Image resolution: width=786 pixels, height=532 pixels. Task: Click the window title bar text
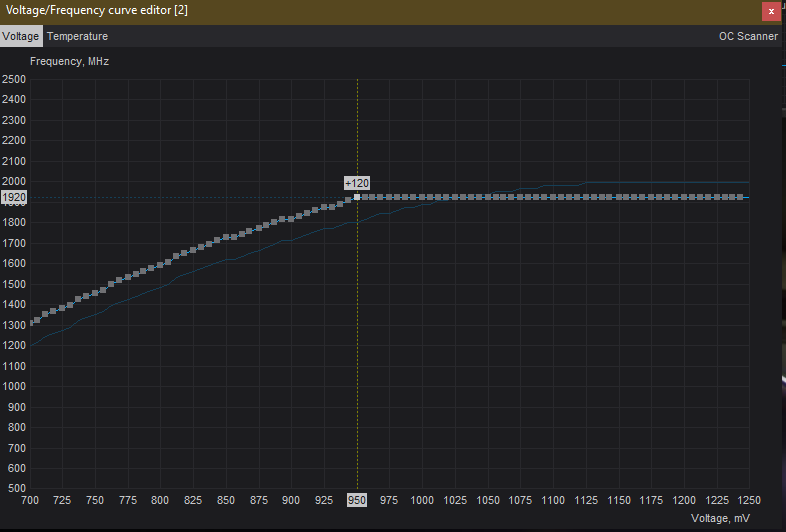pyautogui.click(x=95, y=10)
